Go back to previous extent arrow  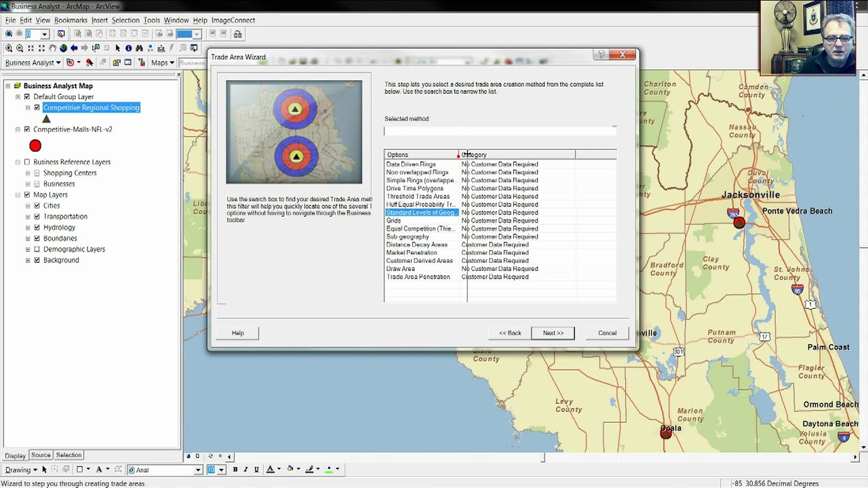[74, 48]
